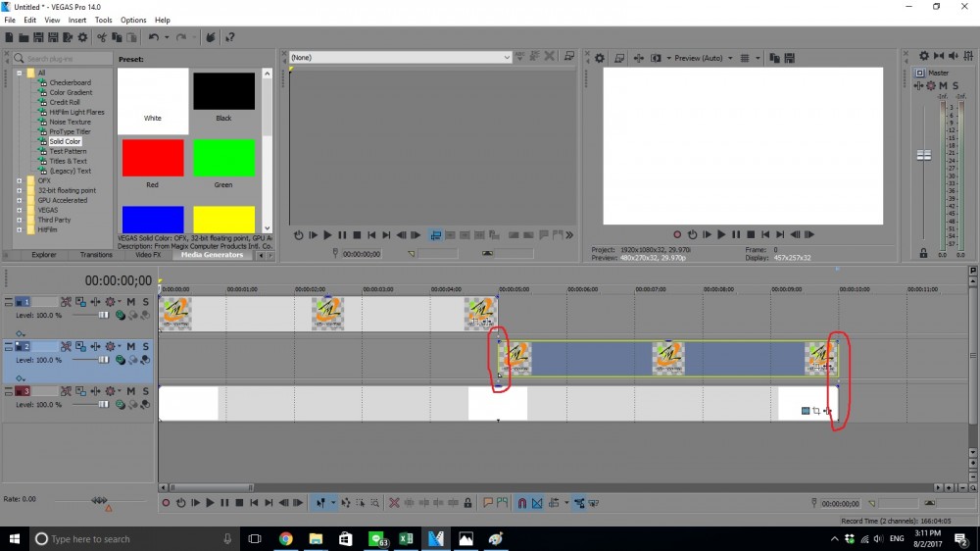Mute video track 1
980x551 pixels.
click(x=130, y=302)
